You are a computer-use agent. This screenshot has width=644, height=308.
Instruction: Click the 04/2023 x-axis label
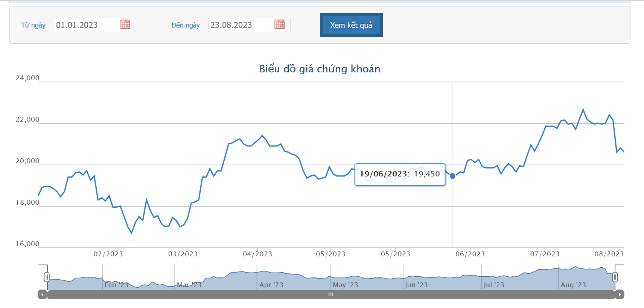(x=257, y=254)
